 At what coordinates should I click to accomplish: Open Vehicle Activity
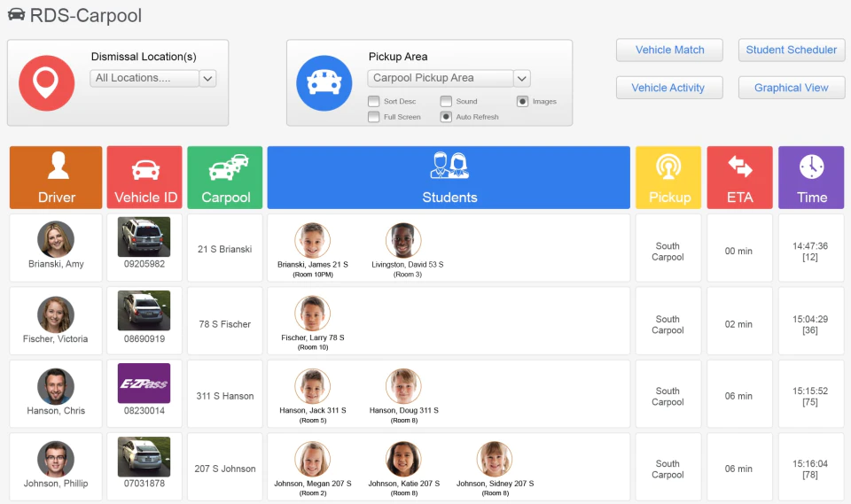[669, 88]
